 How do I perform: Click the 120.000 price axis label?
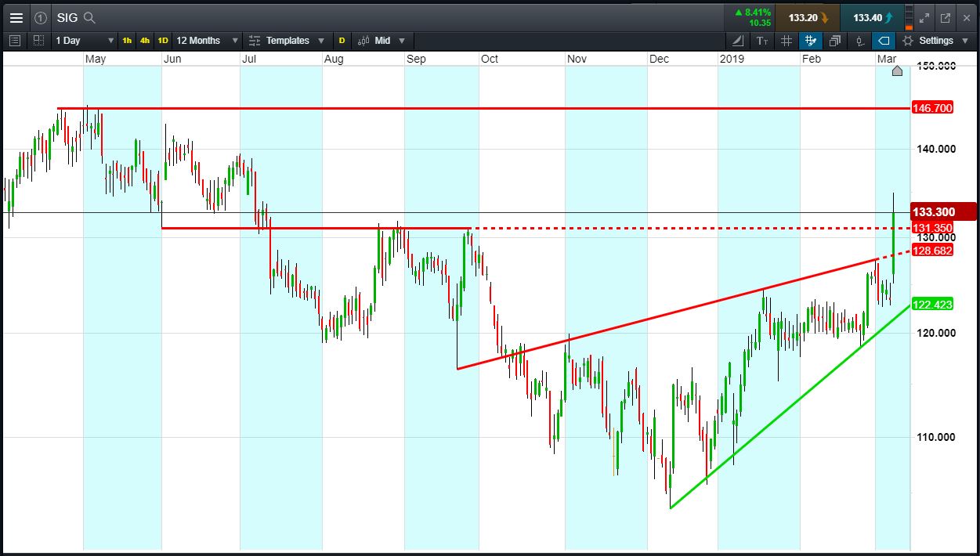[x=936, y=333]
